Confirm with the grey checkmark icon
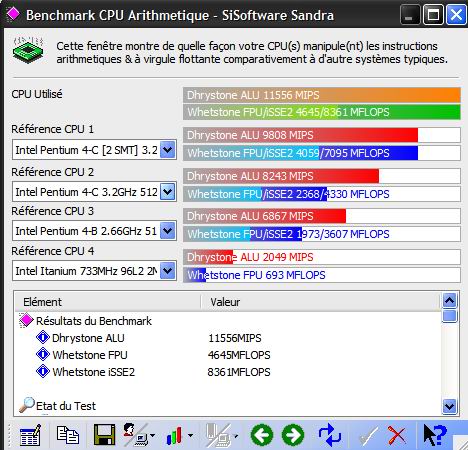 (x=368, y=435)
